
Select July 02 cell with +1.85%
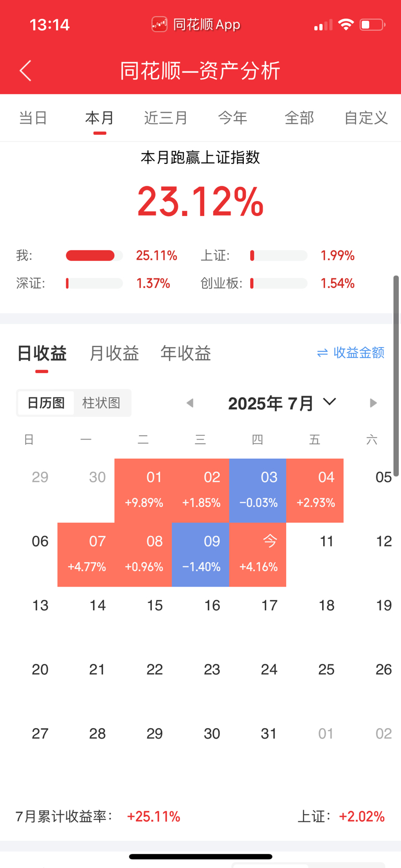(201, 491)
